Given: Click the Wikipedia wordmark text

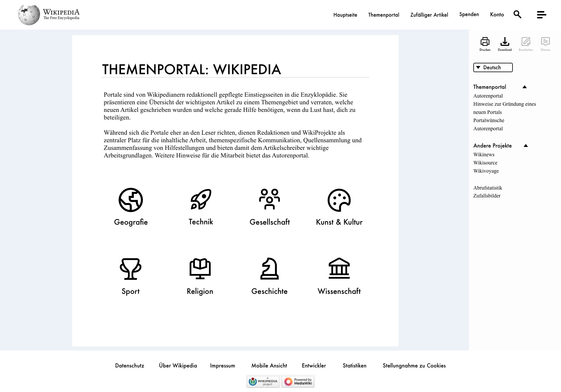Looking at the screenshot, I should pos(61,12).
